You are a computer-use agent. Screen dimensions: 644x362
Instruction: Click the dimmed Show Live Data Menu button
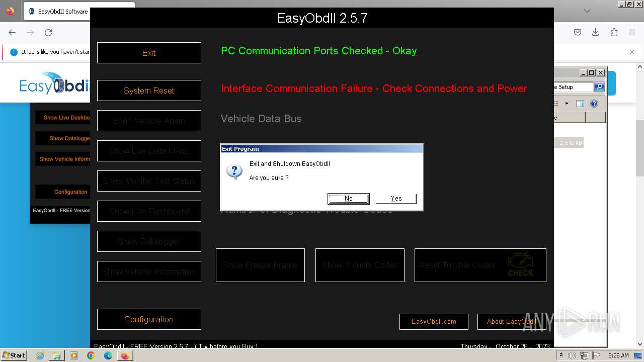149,151
